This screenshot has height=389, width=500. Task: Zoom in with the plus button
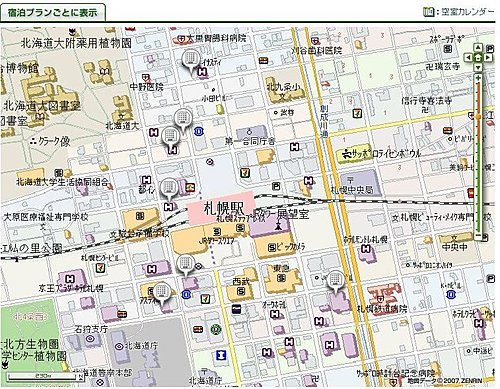click(x=478, y=78)
